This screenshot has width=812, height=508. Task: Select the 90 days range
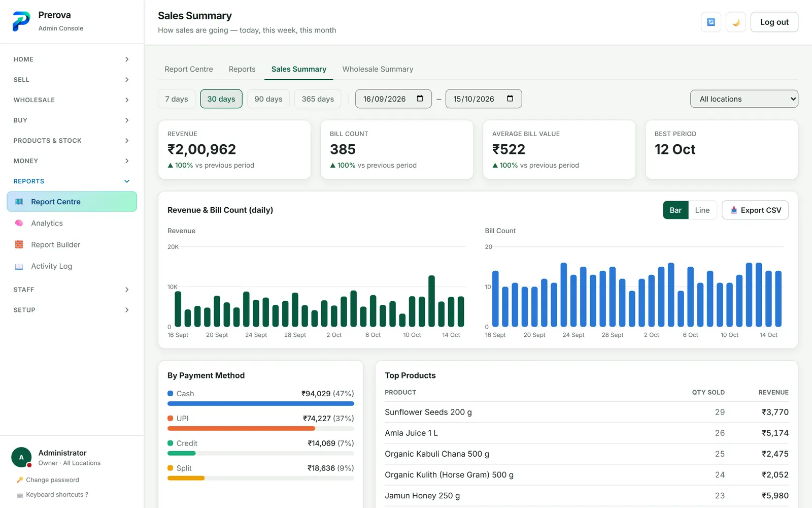pos(268,99)
